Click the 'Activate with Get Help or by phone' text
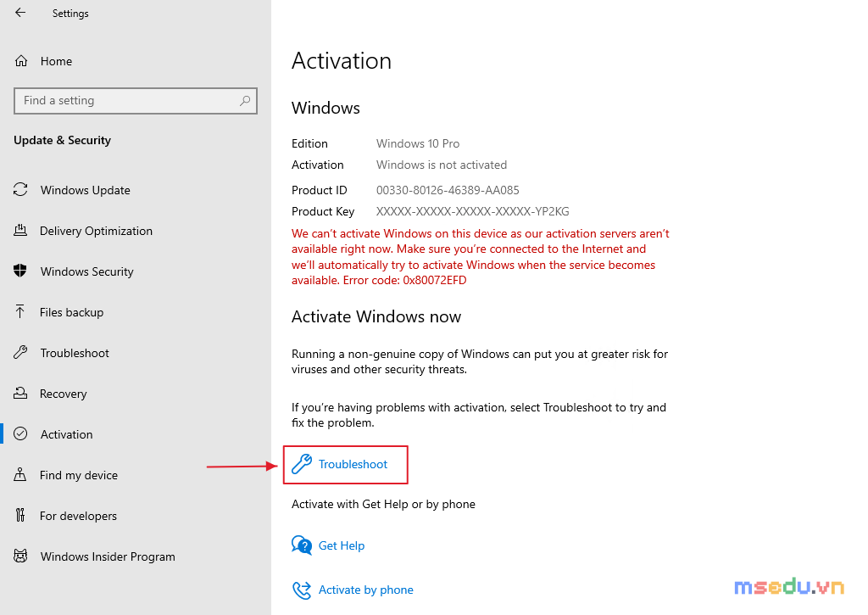The width and height of the screenshot is (868, 615). click(x=383, y=504)
